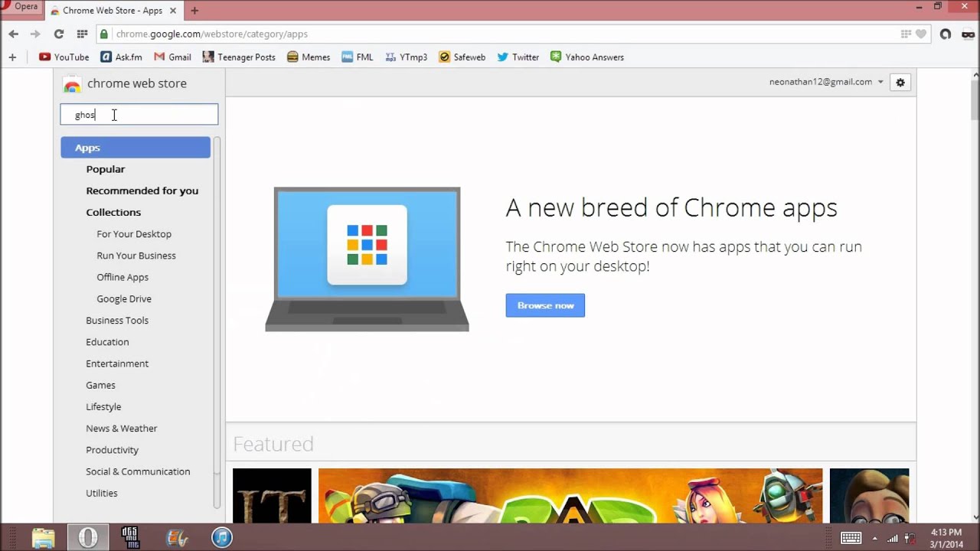Open the Teenager Posts bookmark
980x551 pixels.
pyautogui.click(x=239, y=57)
